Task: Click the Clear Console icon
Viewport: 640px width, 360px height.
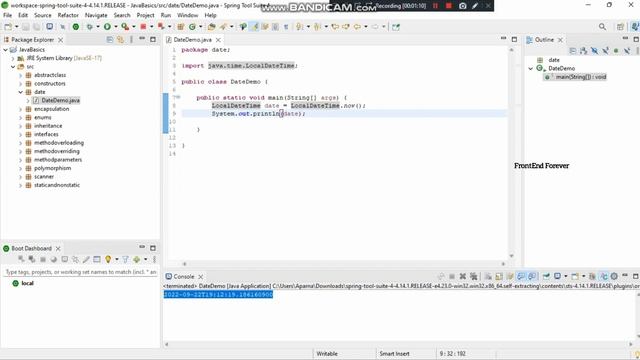Action: [x=488, y=276]
